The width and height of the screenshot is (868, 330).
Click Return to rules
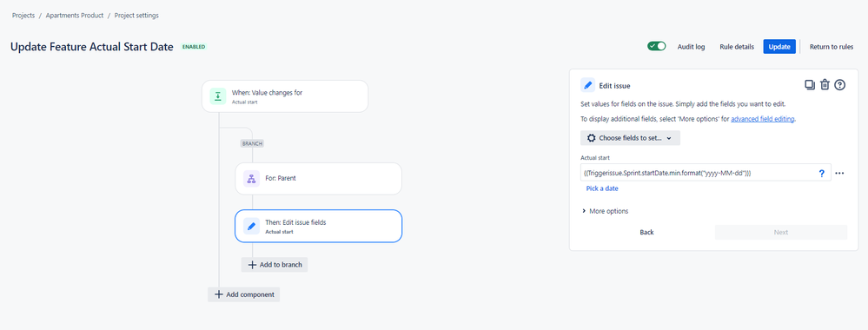[832, 47]
